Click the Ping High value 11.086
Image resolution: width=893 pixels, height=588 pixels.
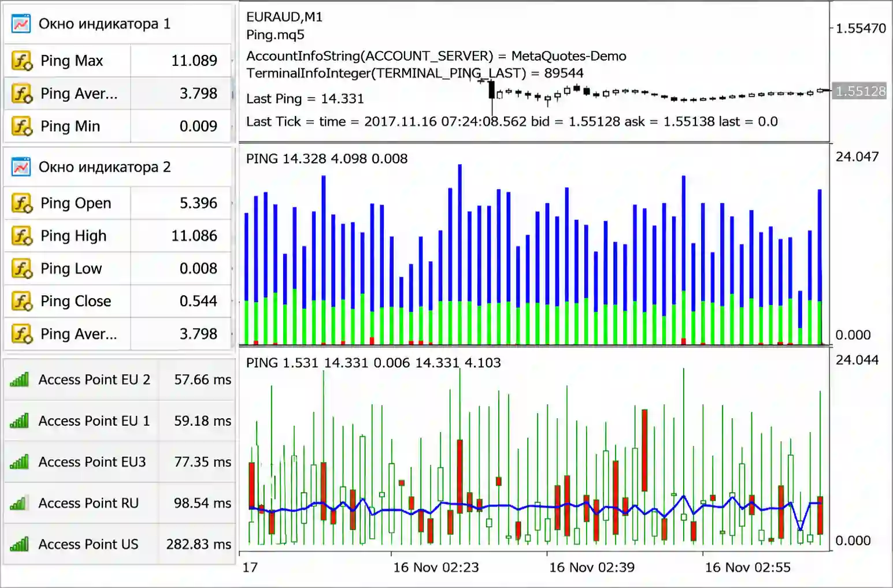[194, 236]
